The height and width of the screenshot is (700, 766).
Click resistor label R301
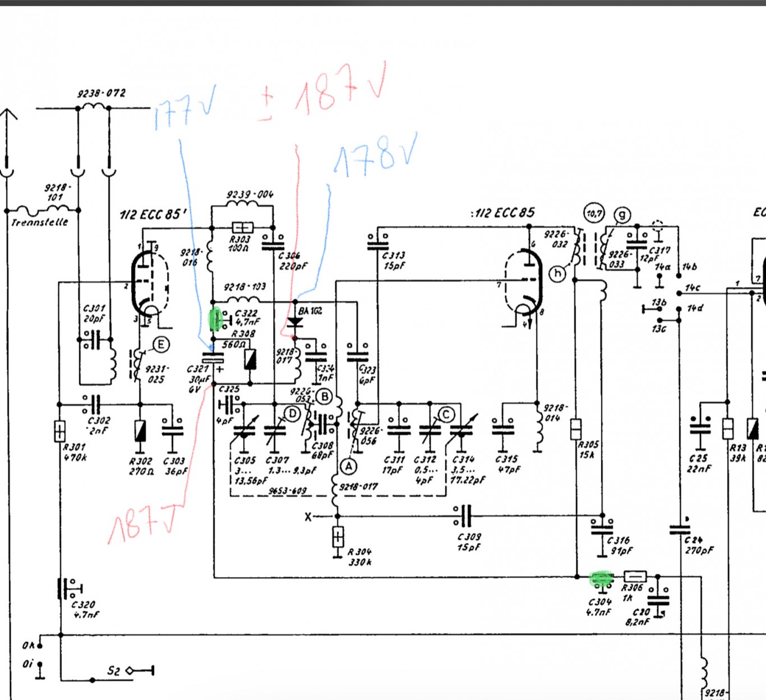[x=74, y=447]
